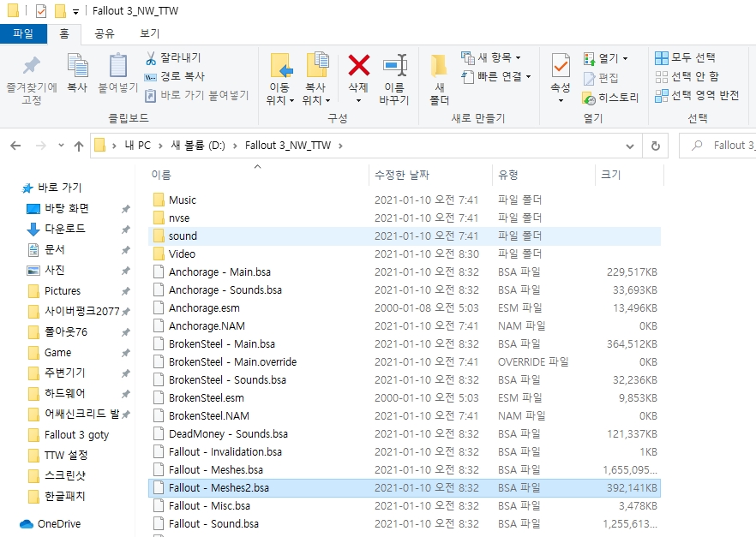This screenshot has height=537, width=756.
Task: Create a New folder (새 폴더)
Action: 439,80
